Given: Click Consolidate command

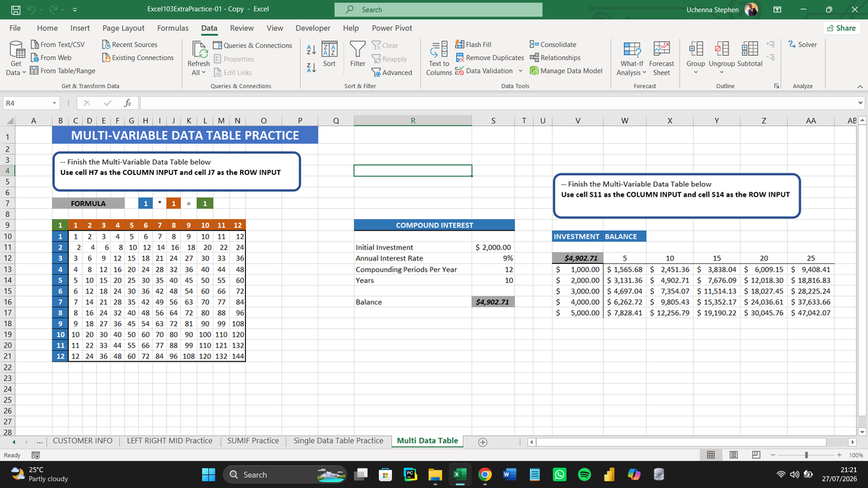Looking at the screenshot, I should 553,45.
